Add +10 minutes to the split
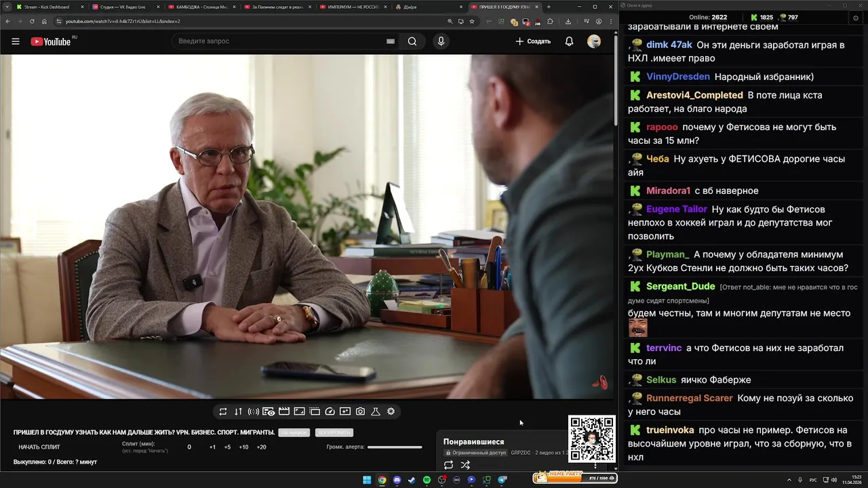Screen dimensions: 868x488 (243, 447)
